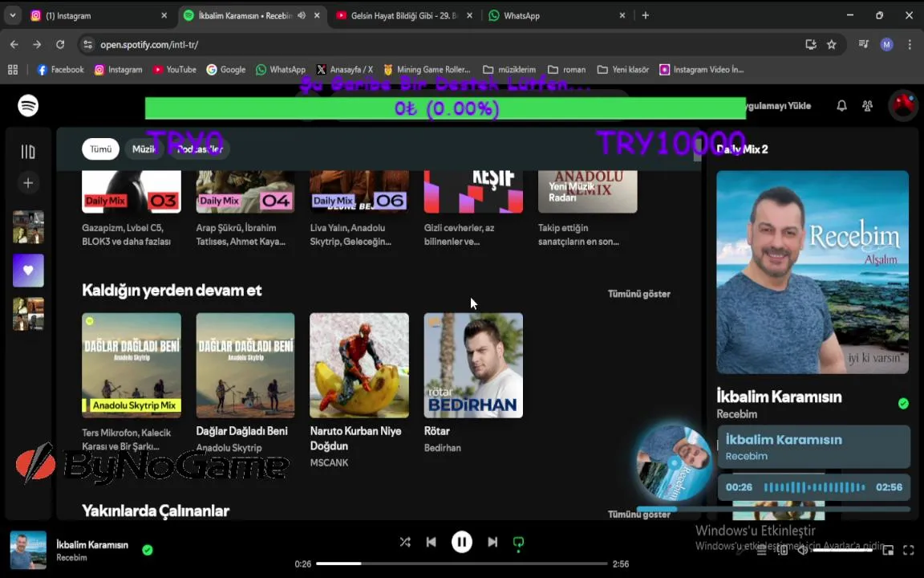Toggle saved checkmark in now playing panel
The image size is (924, 578).
[903, 404]
